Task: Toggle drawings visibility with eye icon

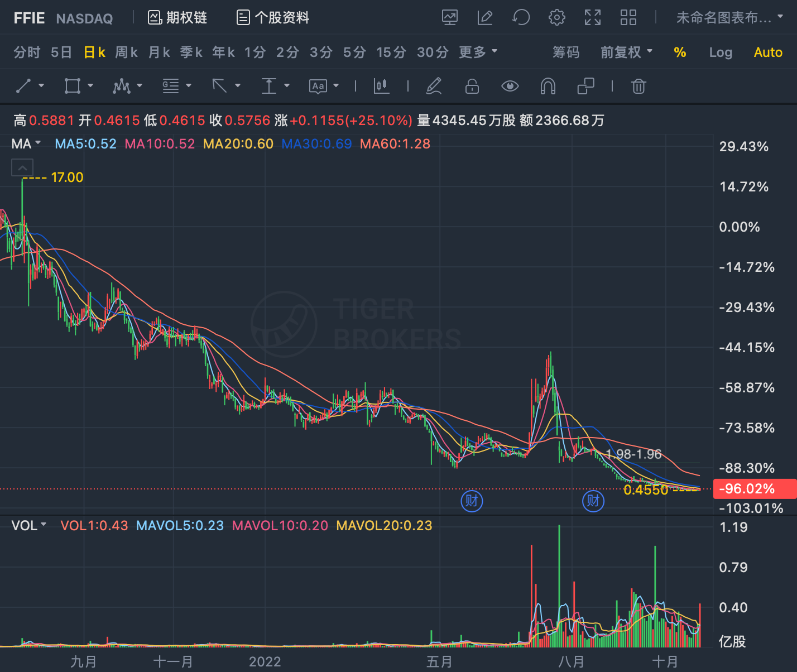Action: [x=510, y=86]
